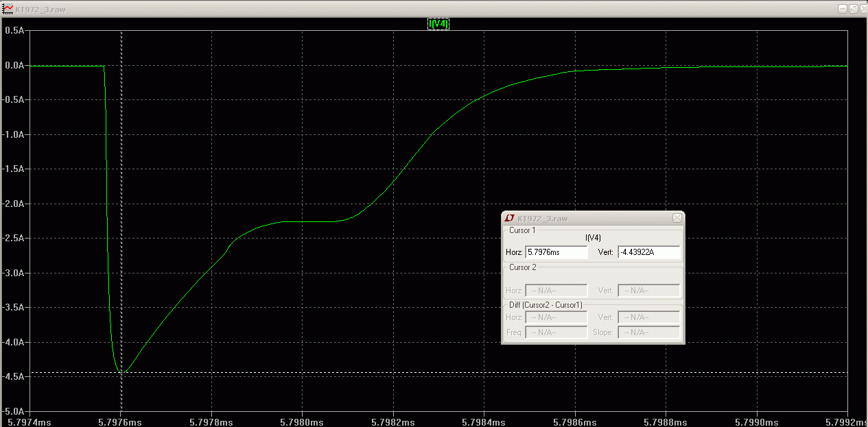Click the Slope field in Diff section
The width and height of the screenshot is (868, 427).
pyautogui.click(x=648, y=332)
